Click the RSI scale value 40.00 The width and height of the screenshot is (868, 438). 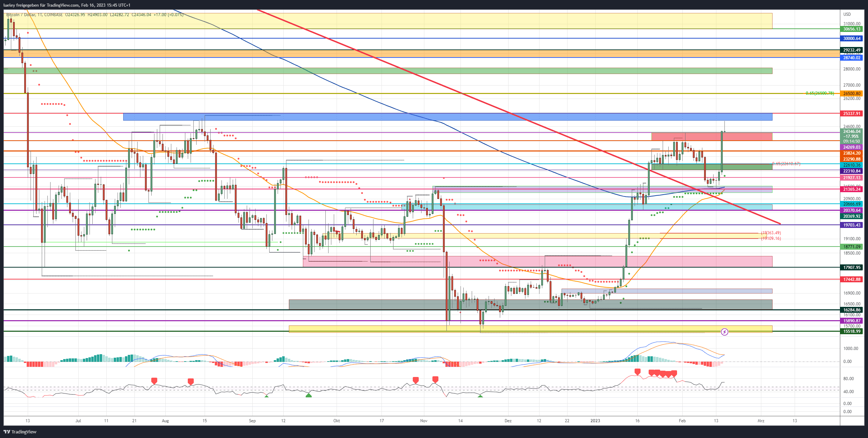click(x=849, y=392)
